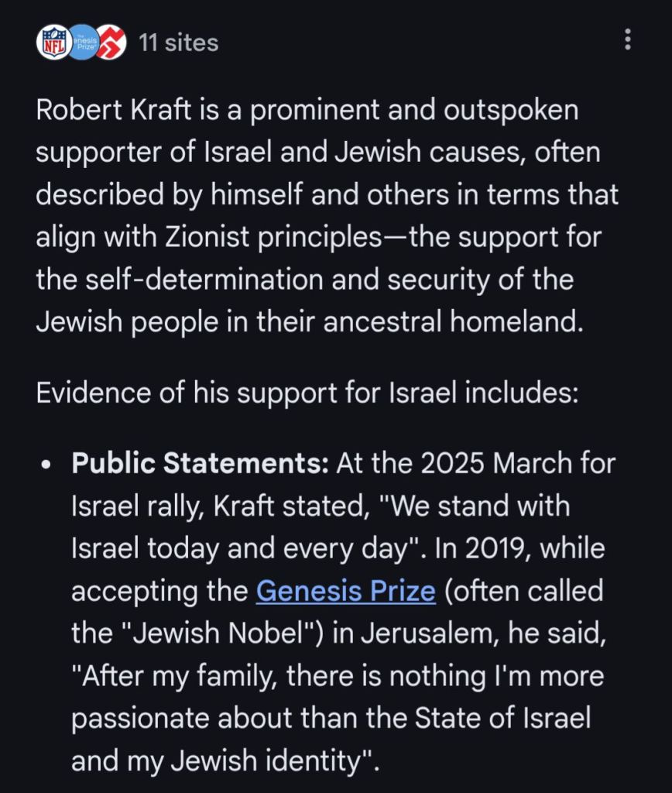Click the NFL source icon
Viewport: 672px width, 793px height.
click(52, 42)
